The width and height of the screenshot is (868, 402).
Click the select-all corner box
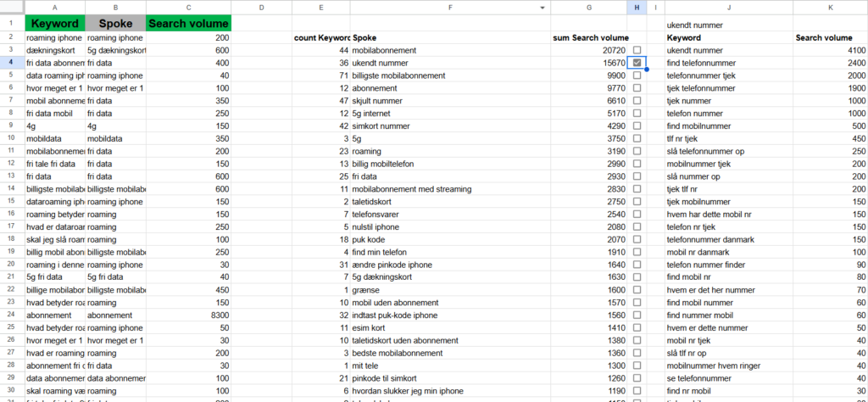pos(12,7)
